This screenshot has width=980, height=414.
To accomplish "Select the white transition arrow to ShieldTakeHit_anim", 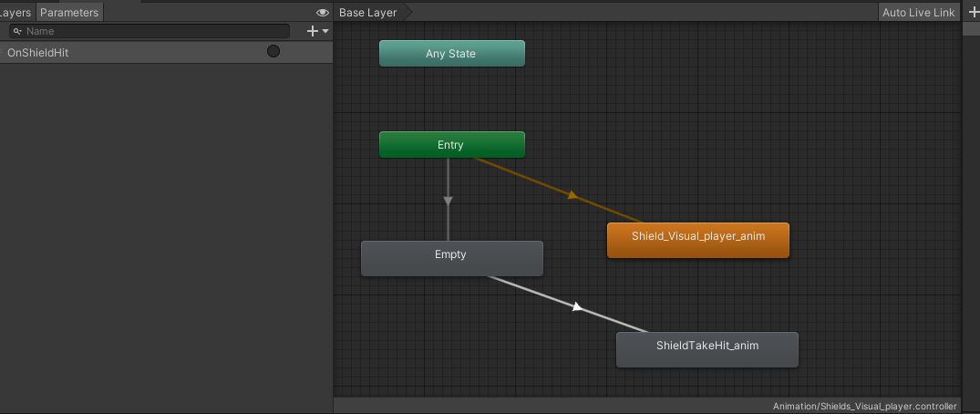I will point(576,306).
